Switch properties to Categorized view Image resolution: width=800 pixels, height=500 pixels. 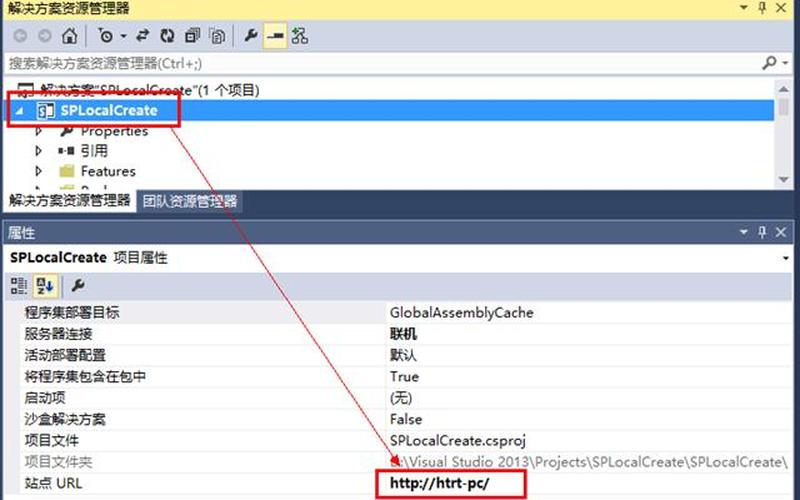point(19,286)
